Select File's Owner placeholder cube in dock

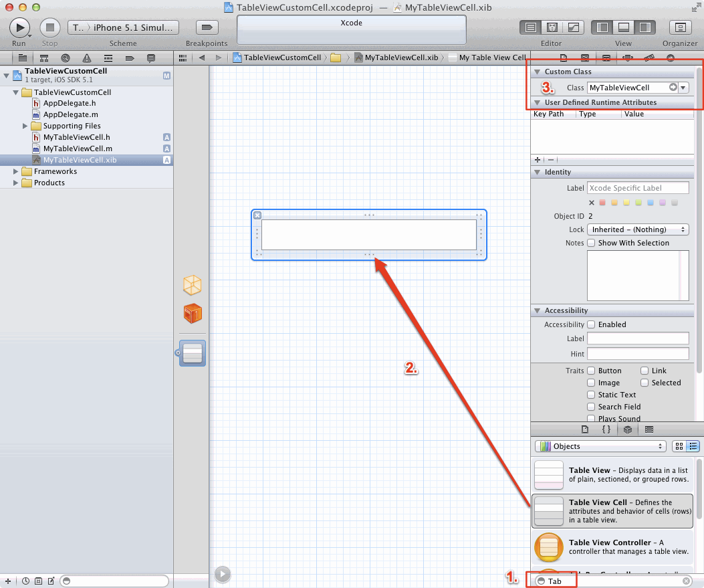click(193, 286)
